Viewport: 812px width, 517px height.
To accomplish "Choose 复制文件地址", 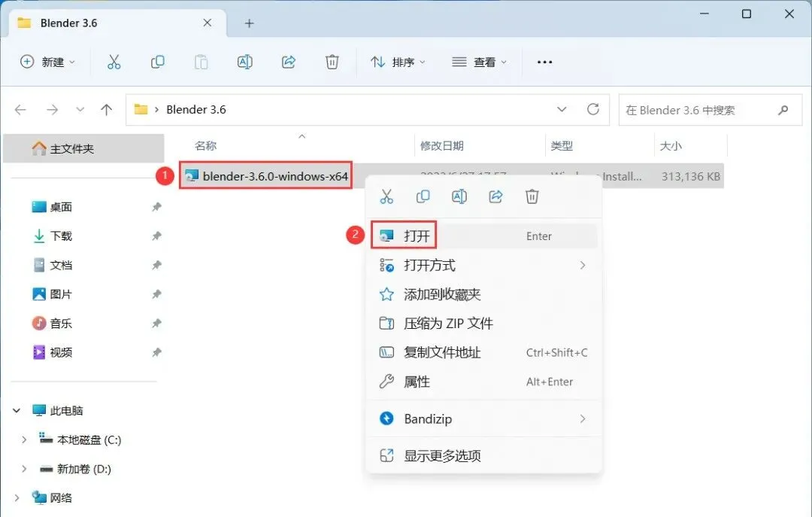I will [483, 353].
